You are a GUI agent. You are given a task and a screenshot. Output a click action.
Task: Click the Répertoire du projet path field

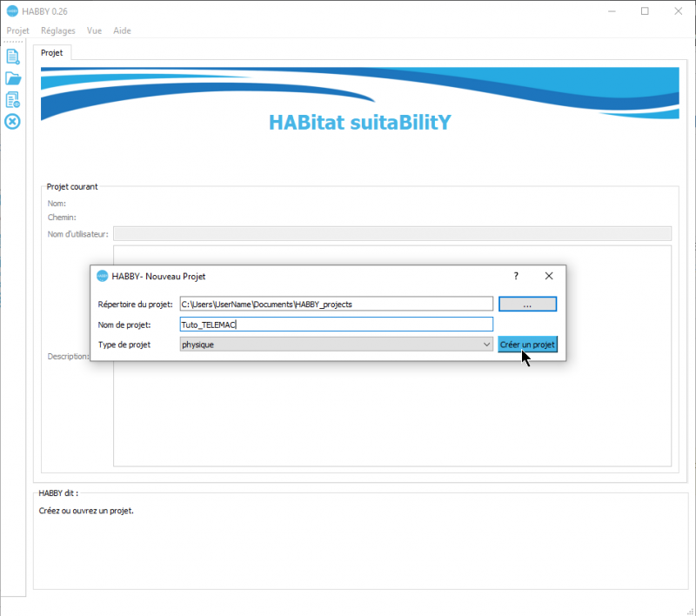(x=336, y=305)
